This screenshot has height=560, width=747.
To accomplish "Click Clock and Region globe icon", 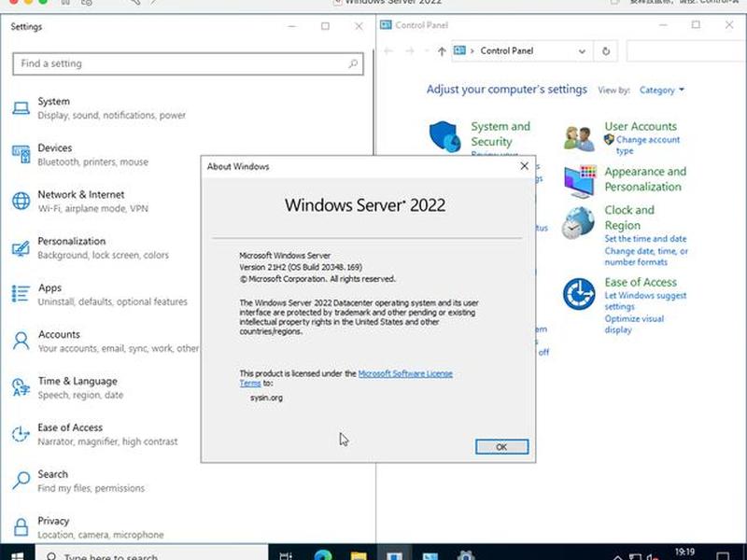I will coord(578,223).
